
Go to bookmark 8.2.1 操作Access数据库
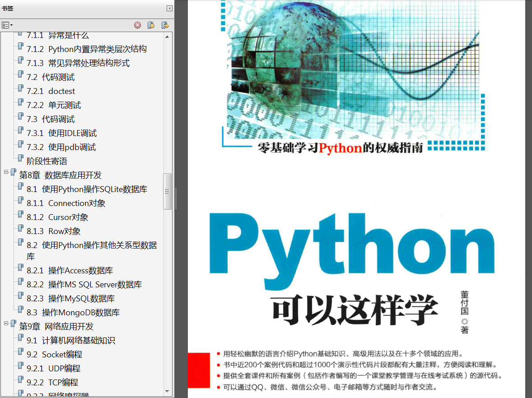[x=70, y=271]
